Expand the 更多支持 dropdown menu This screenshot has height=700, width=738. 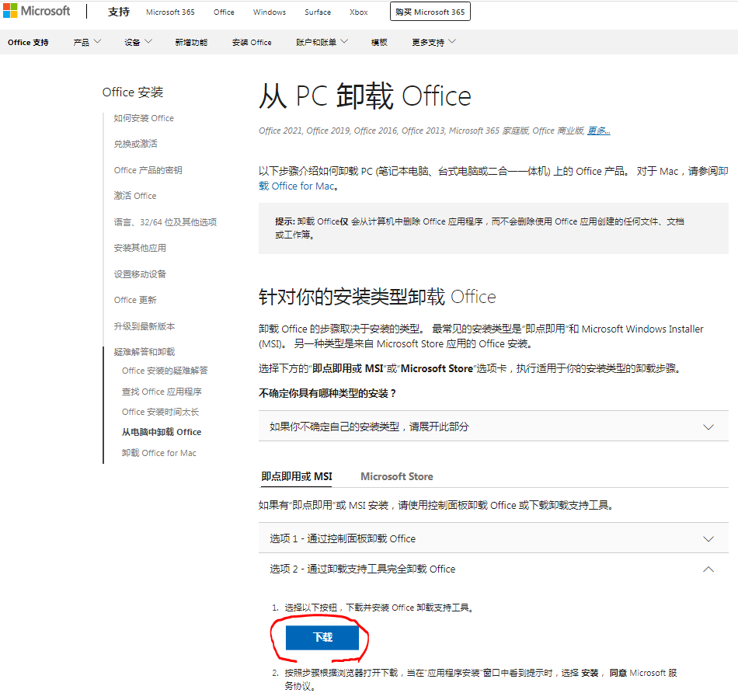(x=433, y=43)
